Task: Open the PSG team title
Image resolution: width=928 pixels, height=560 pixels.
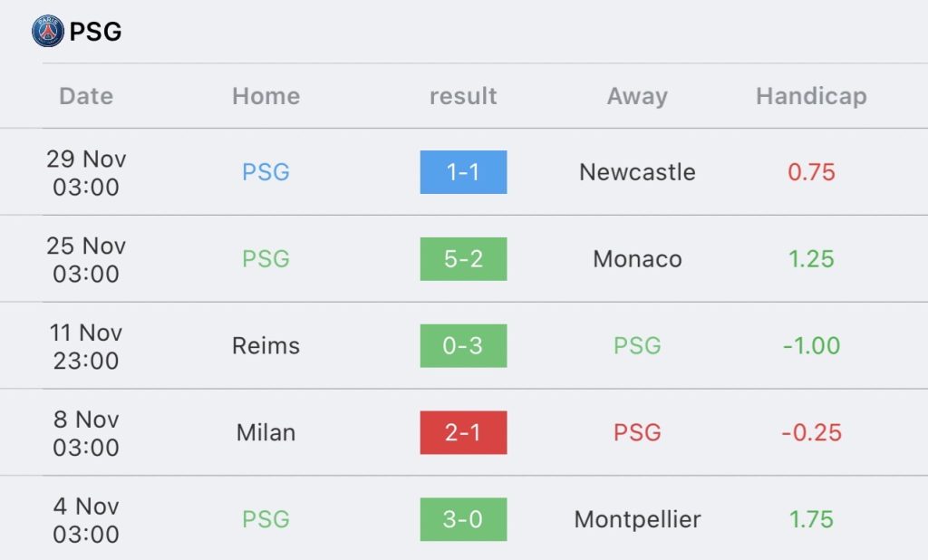Action: pos(95,32)
